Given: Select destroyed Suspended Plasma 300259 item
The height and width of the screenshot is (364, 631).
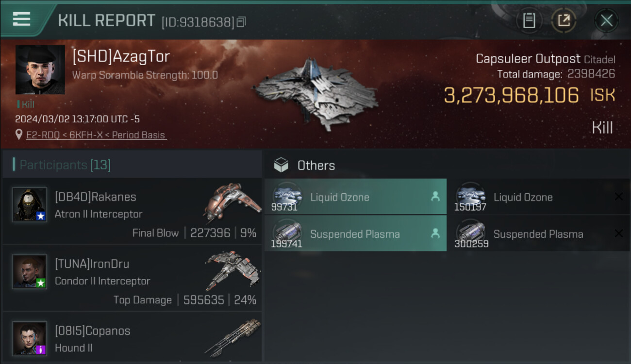Looking at the screenshot, I should point(538,234).
